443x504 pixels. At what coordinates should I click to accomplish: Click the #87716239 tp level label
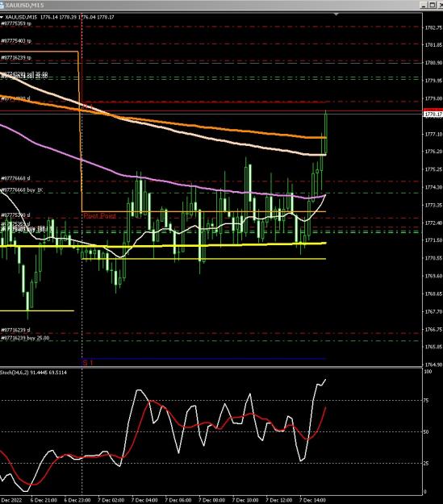(x=16, y=57)
